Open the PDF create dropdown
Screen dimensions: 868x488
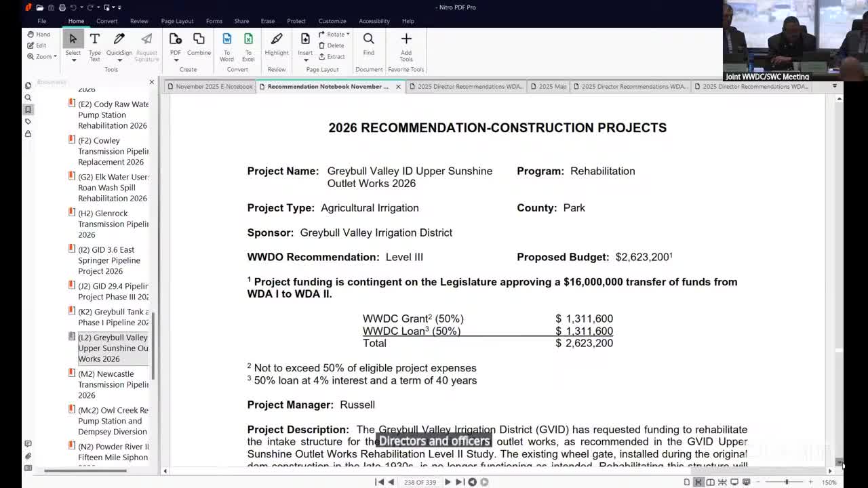coord(176,60)
